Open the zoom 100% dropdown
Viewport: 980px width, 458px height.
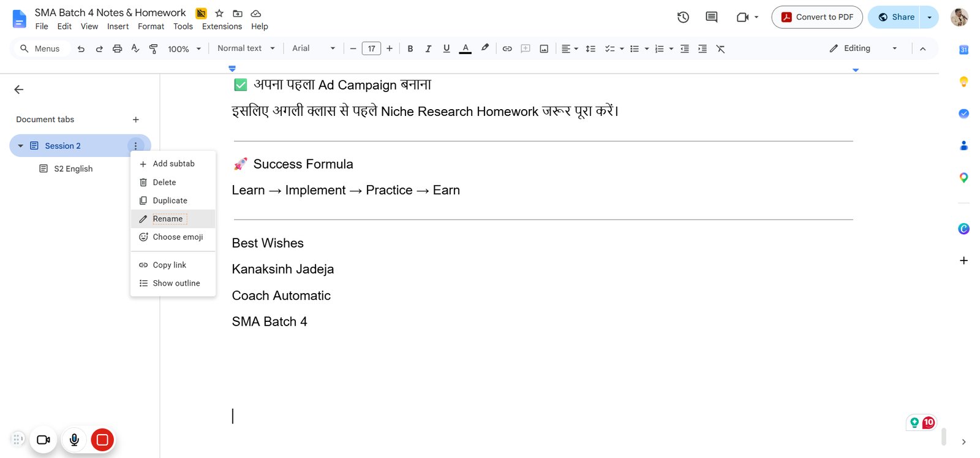click(x=184, y=48)
